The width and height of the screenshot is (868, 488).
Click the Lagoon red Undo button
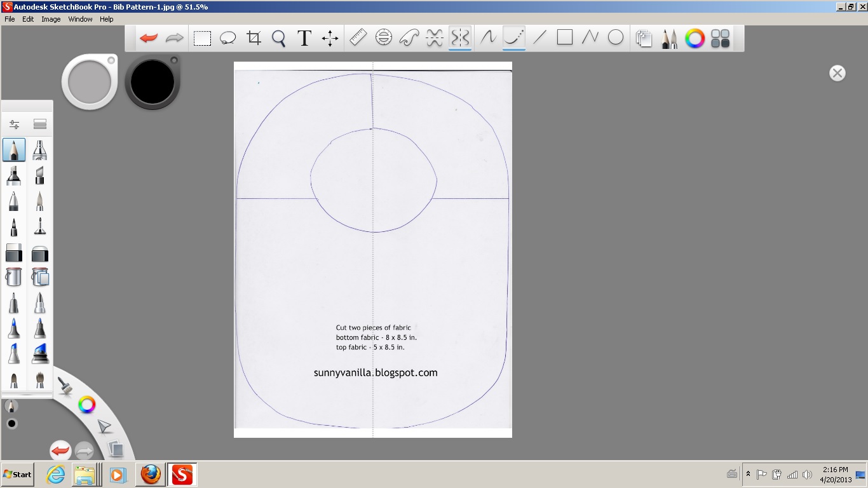[x=60, y=451]
